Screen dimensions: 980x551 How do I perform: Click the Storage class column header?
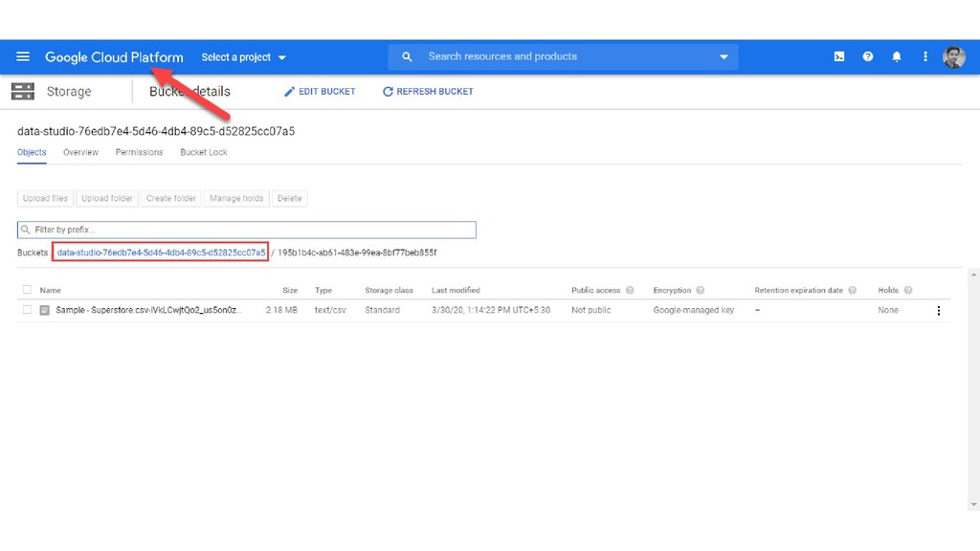click(389, 291)
